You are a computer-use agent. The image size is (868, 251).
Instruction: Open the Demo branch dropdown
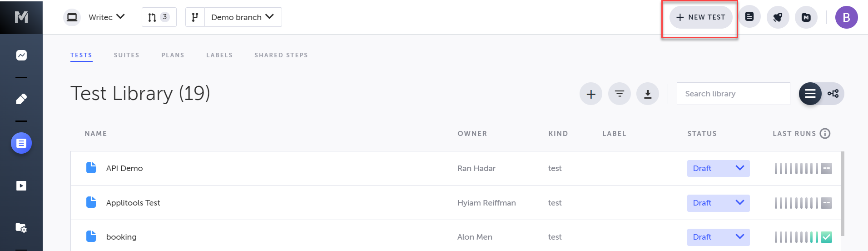click(243, 17)
